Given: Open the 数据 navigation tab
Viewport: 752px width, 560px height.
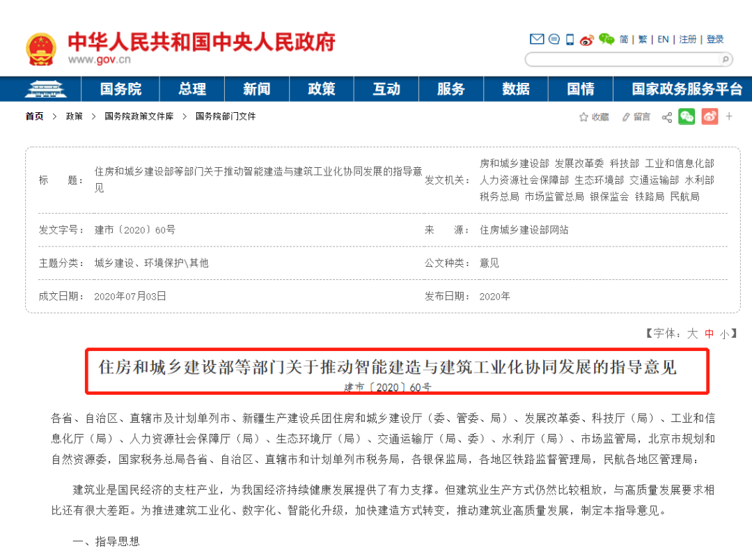Looking at the screenshot, I should (x=515, y=88).
